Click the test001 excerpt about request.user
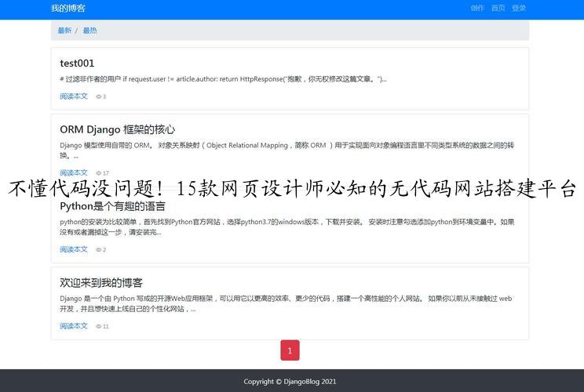 click(x=223, y=79)
